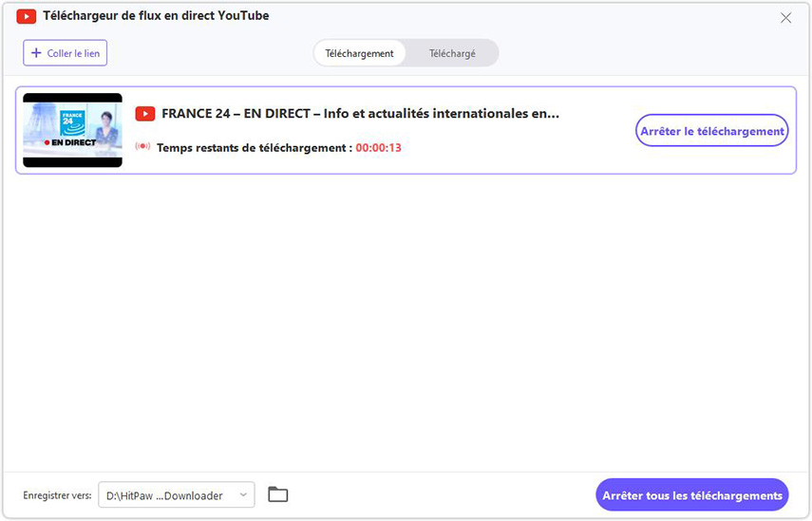
Task: Click YouTube icon beside FRANCE 24 title
Action: tap(145, 113)
